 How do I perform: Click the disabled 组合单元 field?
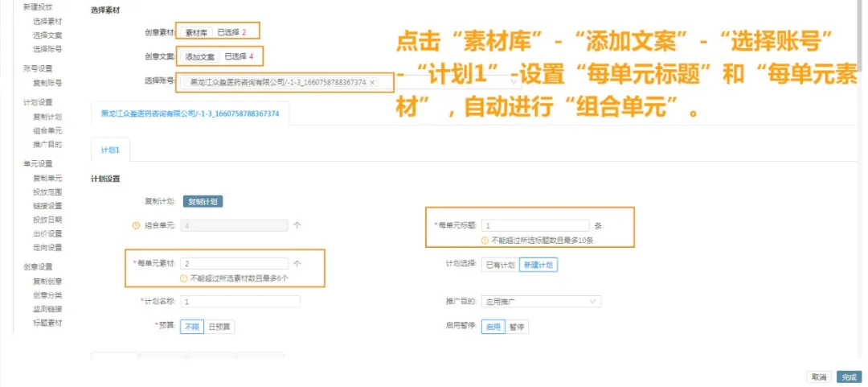click(234, 225)
